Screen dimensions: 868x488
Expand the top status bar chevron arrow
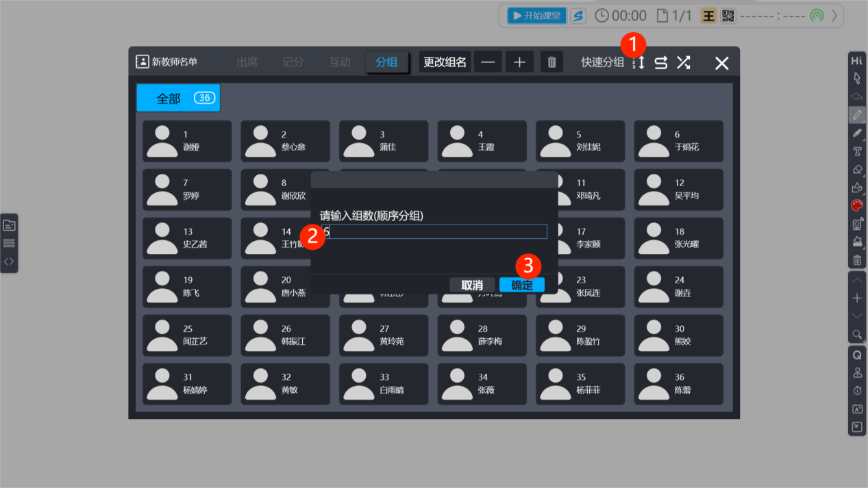pos(834,16)
